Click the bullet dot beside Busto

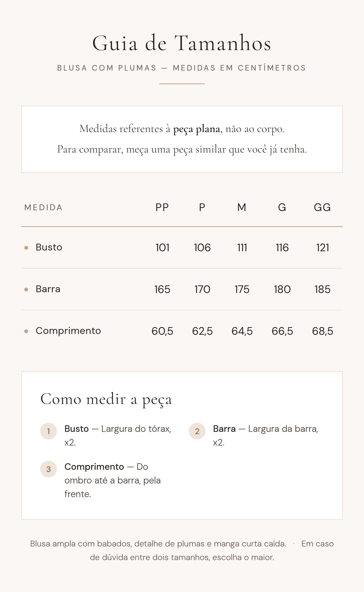pos(26,248)
